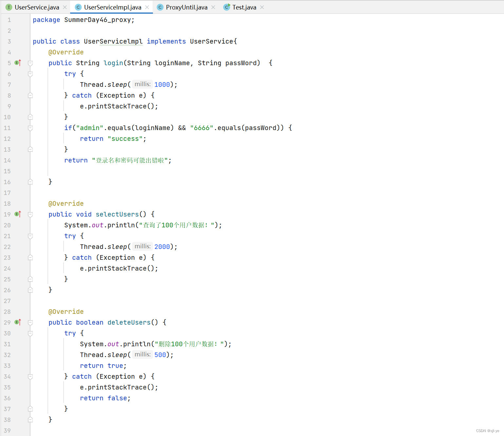Click the interface icon on UserService.java tab
Screen dimensions: 504x436
(x=9, y=7)
